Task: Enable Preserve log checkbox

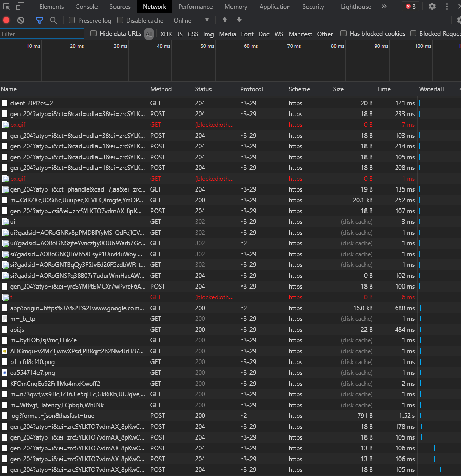Action: [x=72, y=20]
